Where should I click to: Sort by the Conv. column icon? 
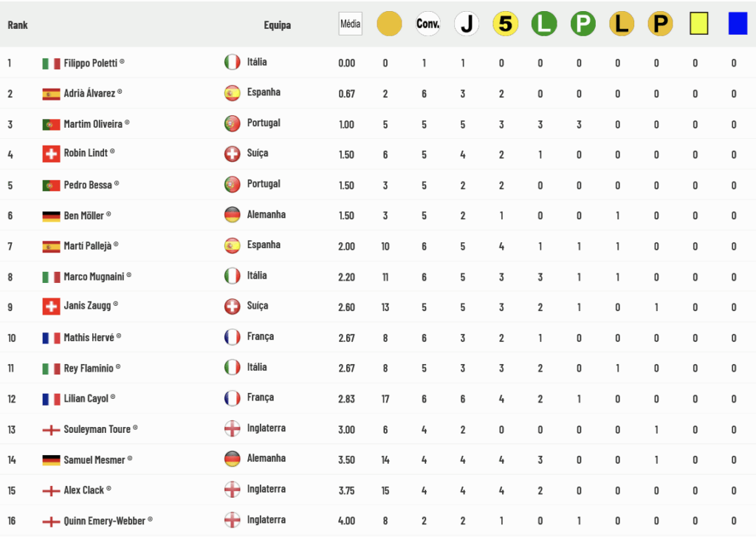(x=427, y=24)
